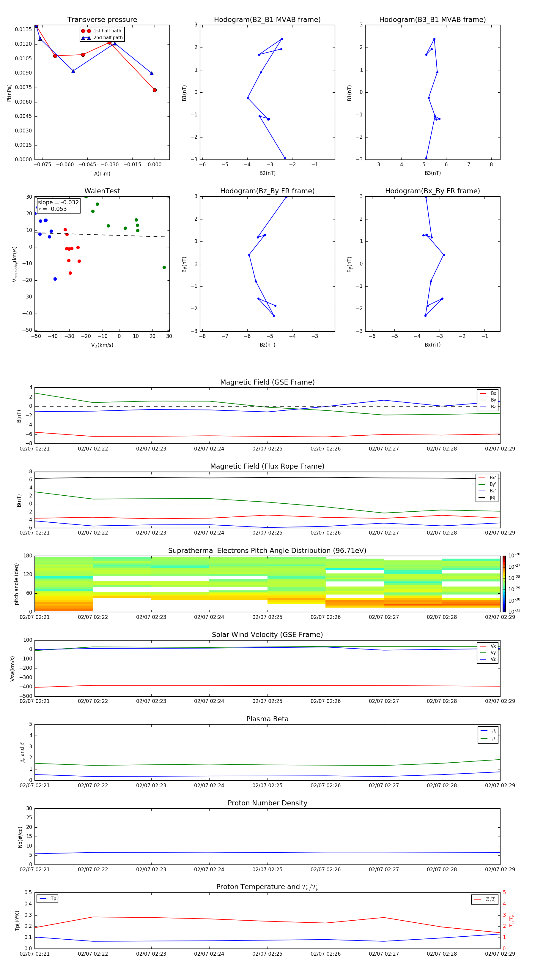Click the "WalenTest" plot title
This screenshot has height=980, width=535.
pos(102,191)
